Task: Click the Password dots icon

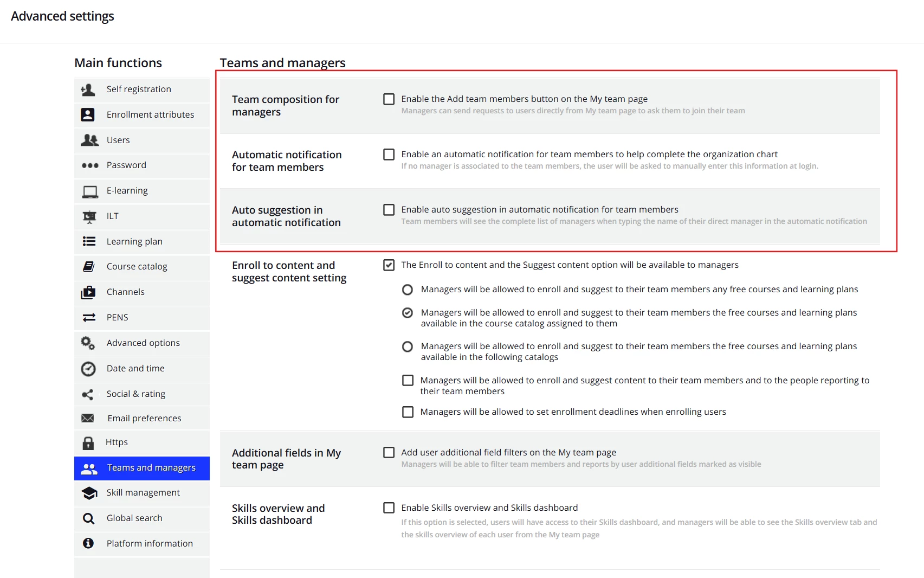Action: tap(89, 165)
